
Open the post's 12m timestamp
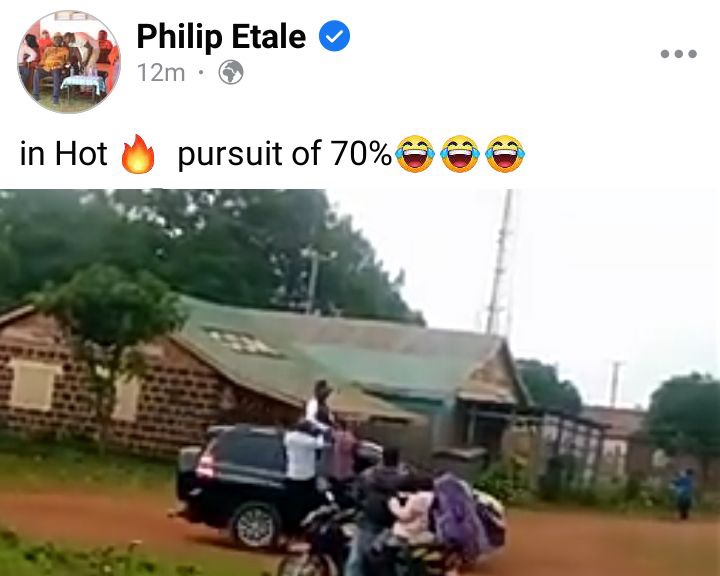coord(161,73)
